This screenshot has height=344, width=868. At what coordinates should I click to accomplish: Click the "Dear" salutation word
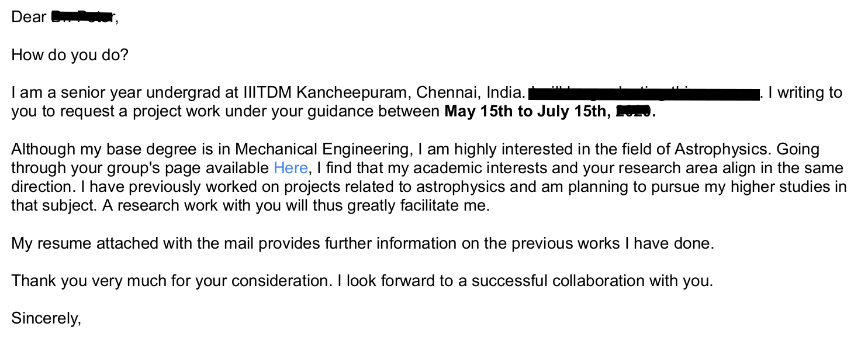click(28, 18)
